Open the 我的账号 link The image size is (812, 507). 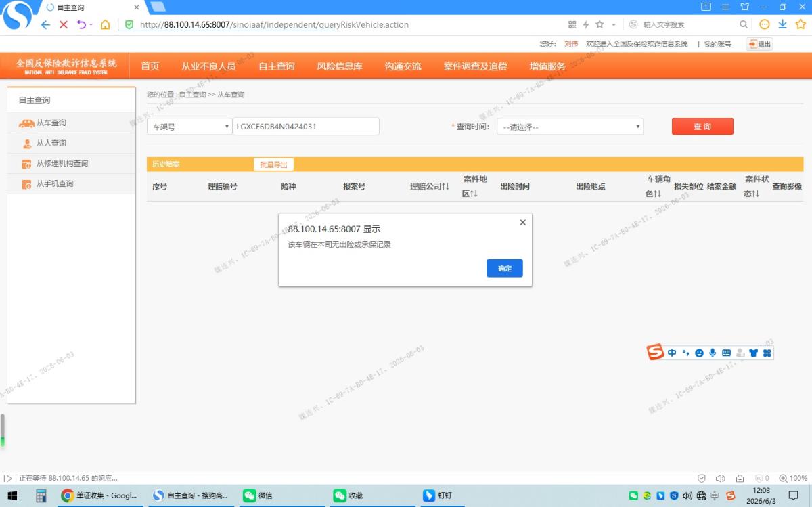tap(717, 44)
